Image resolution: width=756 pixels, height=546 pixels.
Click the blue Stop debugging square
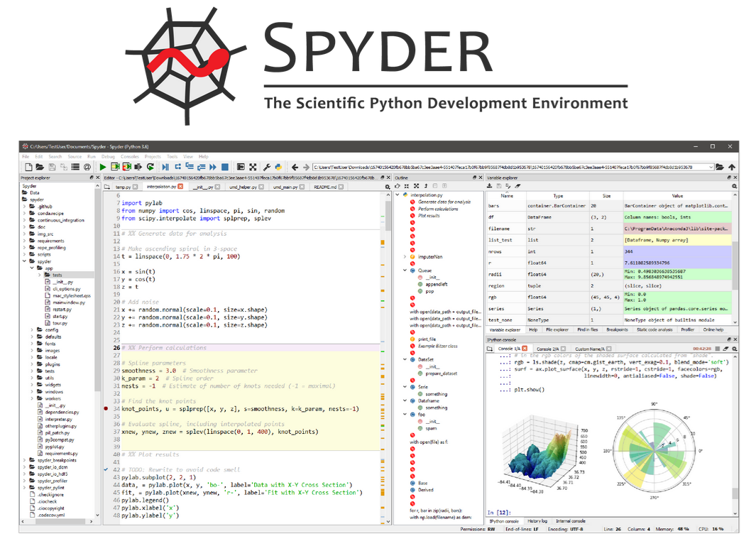point(225,167)
